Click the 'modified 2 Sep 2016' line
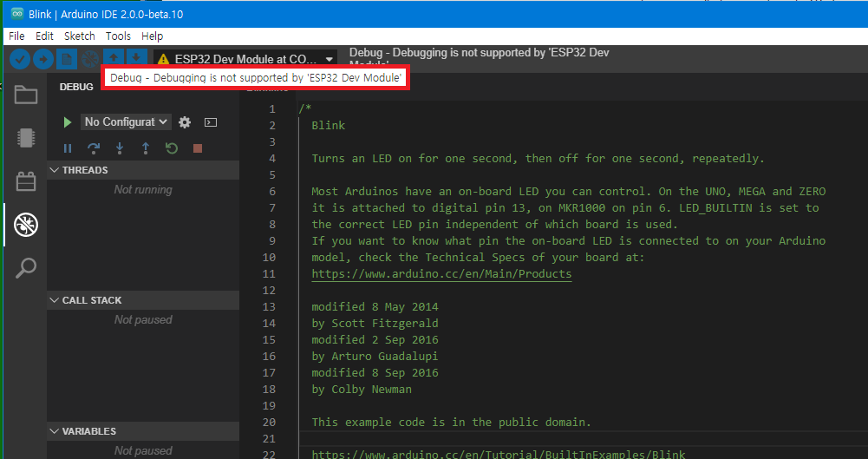 pyautogui.click(x=375, y=340)
